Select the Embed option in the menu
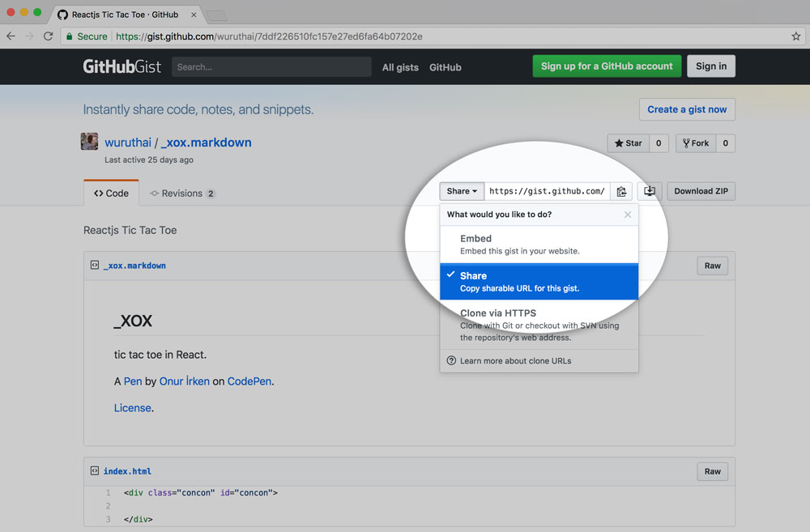This screenshot has width=810, height=532. pyautogui.click(x=539, y=245)
